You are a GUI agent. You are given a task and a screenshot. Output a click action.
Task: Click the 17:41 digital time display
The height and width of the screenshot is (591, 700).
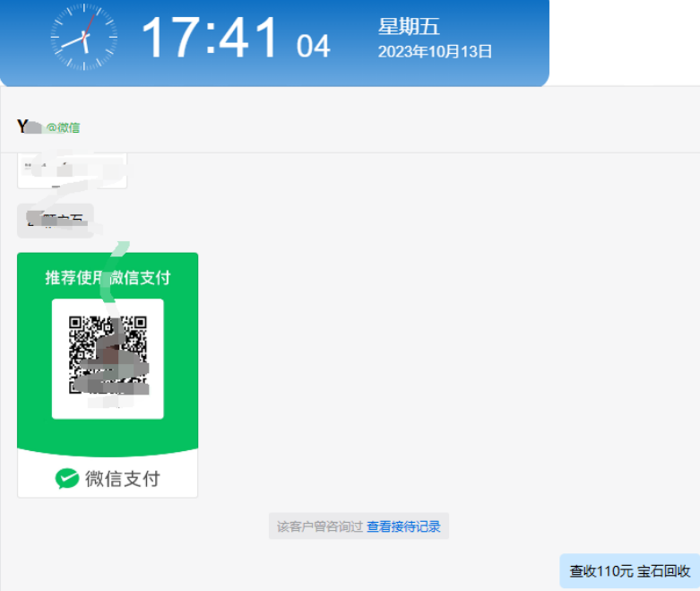210,38
